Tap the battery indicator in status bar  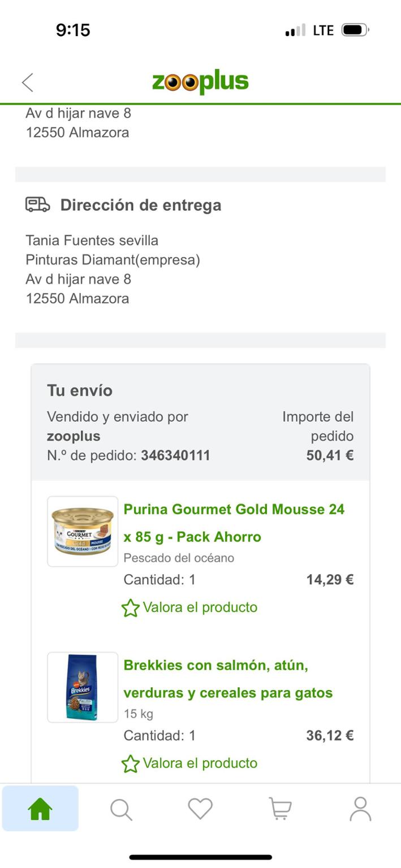coord(355,30)
